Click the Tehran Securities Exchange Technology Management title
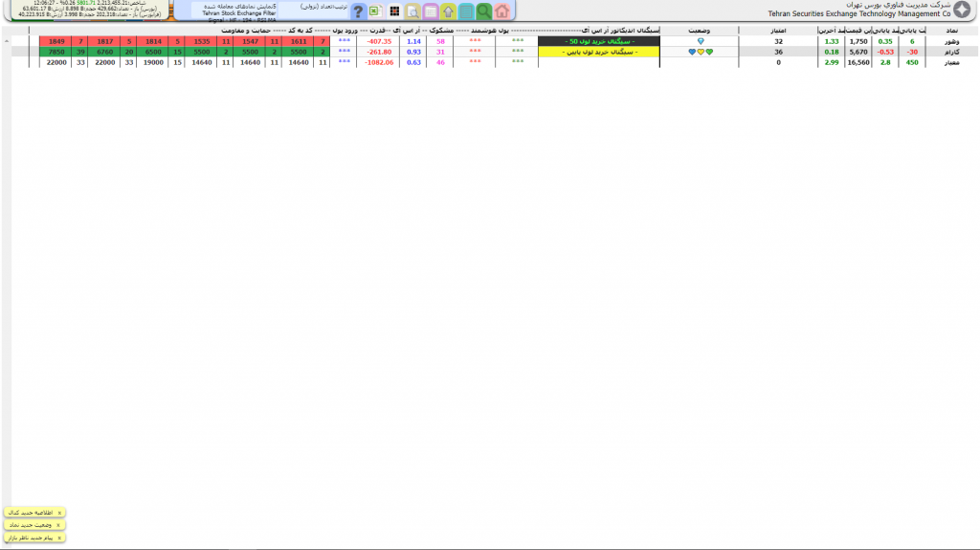 (858, 13)
